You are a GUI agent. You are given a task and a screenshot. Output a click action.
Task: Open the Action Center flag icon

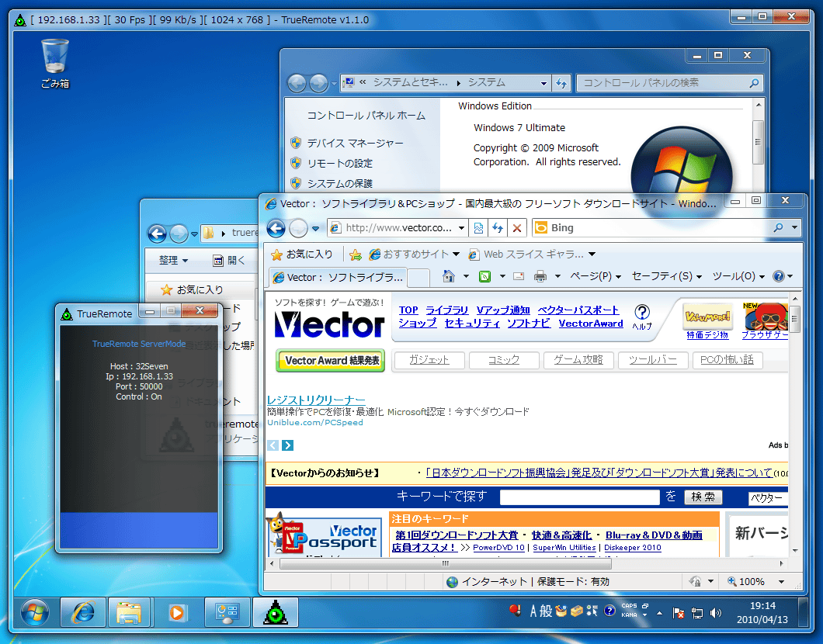(x=678, y=612)
